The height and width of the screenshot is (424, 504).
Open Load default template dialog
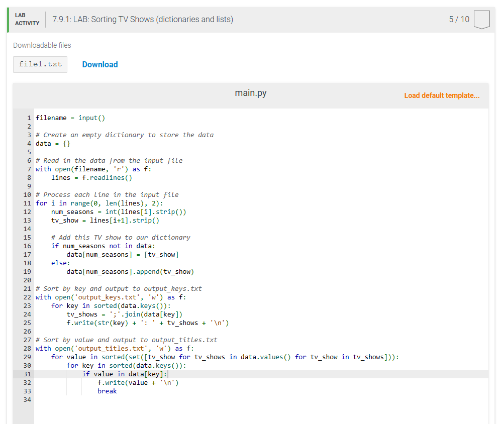click(441, 95)
